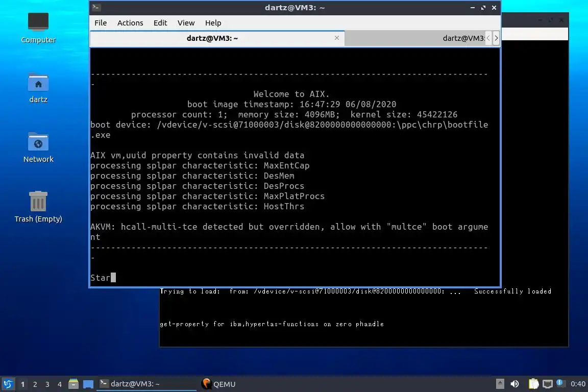Open the Network desktop icon

(x=38, y=148)
